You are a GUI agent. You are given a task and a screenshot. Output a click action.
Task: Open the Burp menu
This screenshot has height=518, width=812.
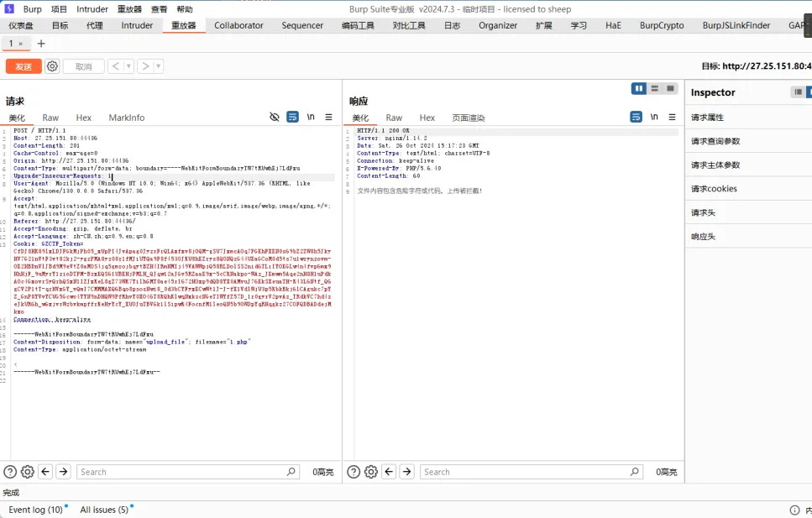click(32, 9)
